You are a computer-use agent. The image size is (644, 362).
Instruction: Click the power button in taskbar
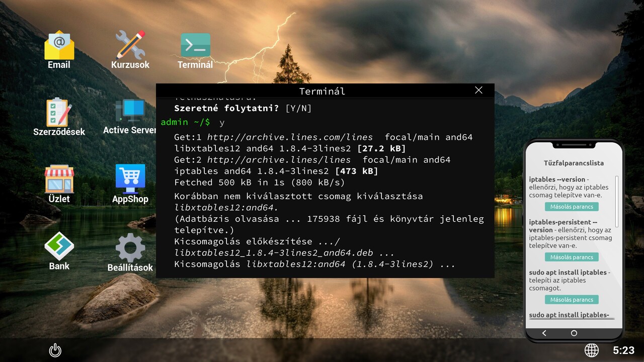55,350
